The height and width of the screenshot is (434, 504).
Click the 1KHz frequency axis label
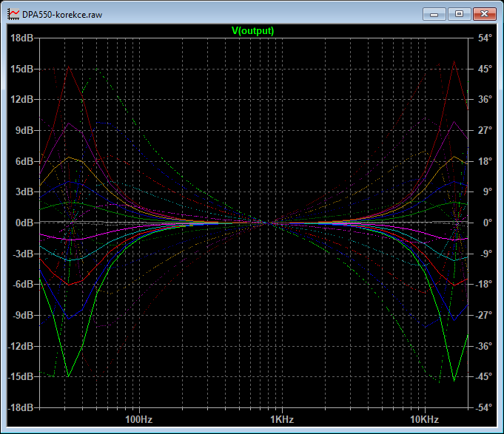click(x=282, y=419)
